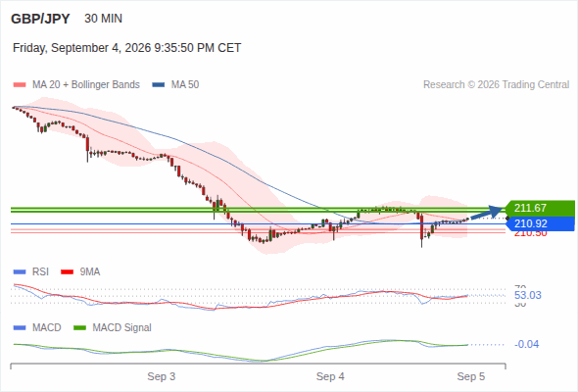Click the blue 210.92 pivot price tag

tap(540, 223)
